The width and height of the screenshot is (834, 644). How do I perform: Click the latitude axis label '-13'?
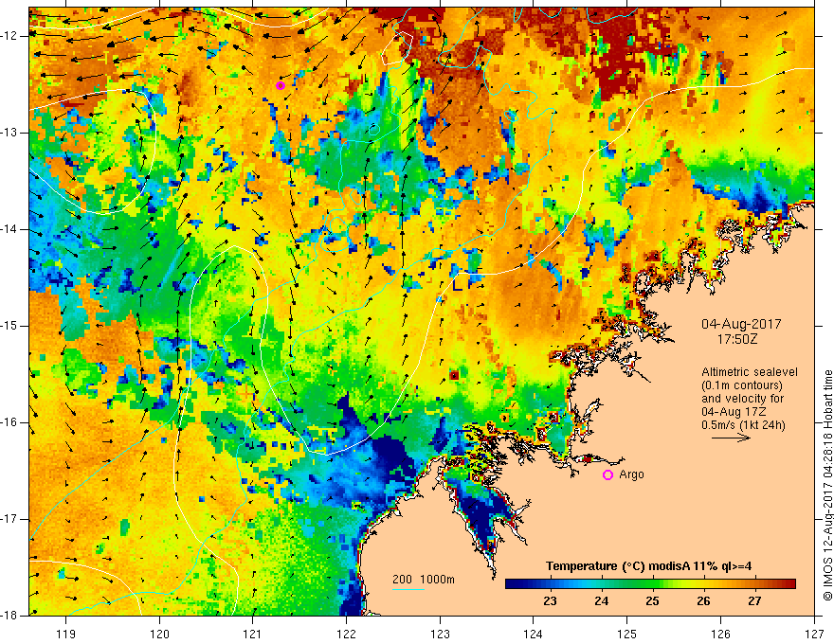(x=9, y=133)
